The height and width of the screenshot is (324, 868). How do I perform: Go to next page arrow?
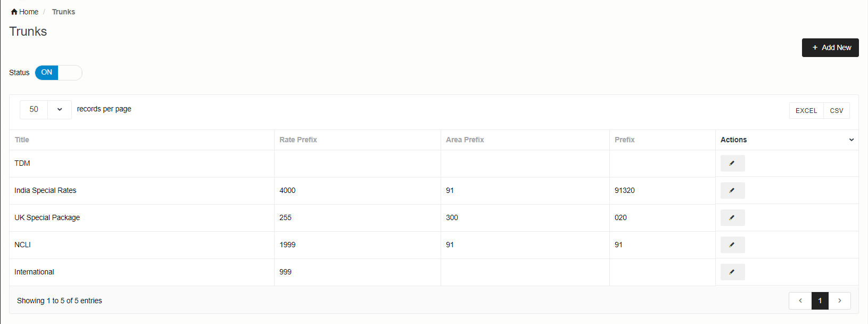(x=840, y=301)
